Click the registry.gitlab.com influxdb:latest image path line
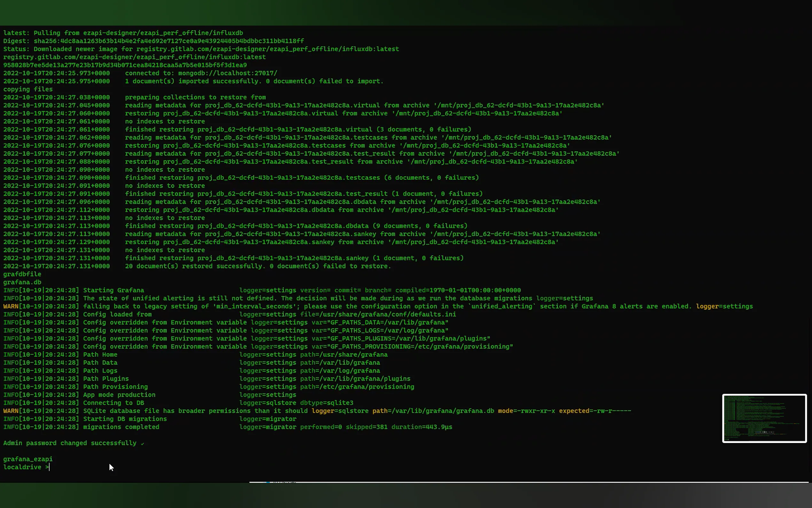The width and height of the screenshot is (812, 508). (134, 57)
